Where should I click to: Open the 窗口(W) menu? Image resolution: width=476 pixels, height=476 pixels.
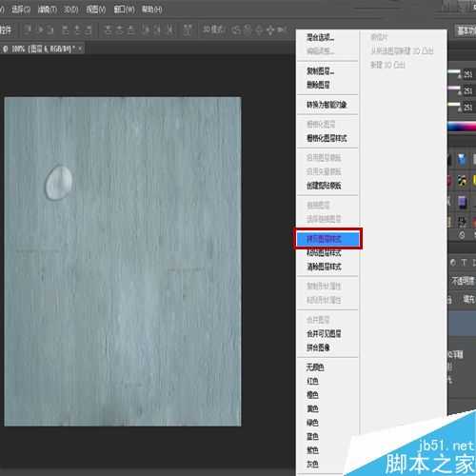pos(124,10)
